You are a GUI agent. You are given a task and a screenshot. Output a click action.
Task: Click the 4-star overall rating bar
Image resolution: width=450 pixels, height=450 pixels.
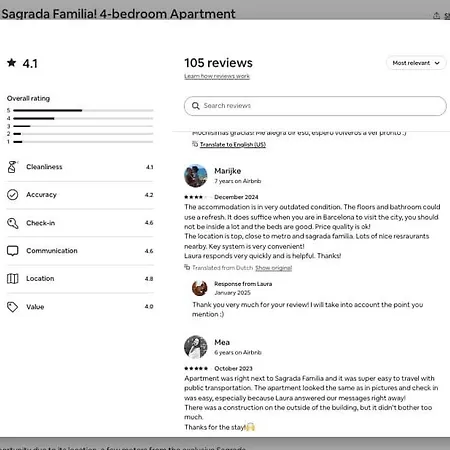[83, 118]
